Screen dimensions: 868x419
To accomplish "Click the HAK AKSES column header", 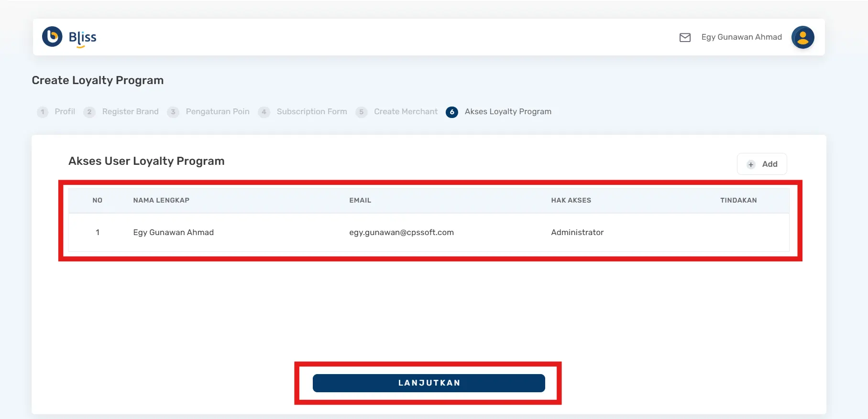I will click(571, 200).
